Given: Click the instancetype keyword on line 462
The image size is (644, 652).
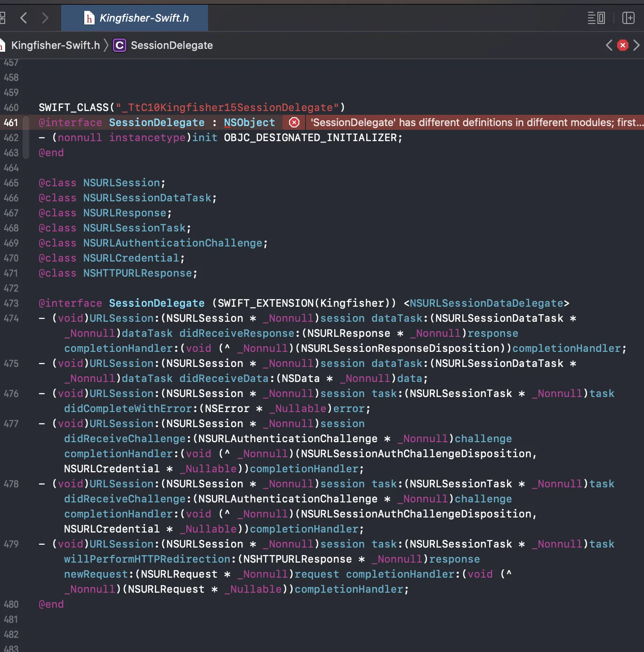Looking at the screenshot, I should (x=147, y=138).
